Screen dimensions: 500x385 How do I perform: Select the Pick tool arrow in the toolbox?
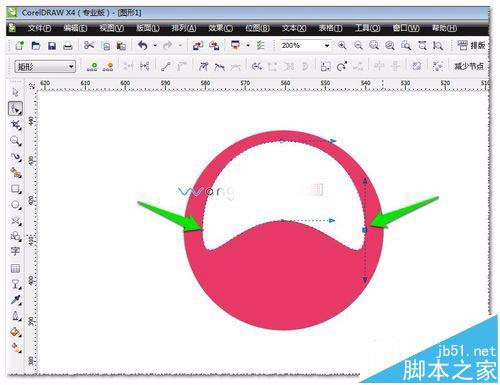[x=15, y=92]
